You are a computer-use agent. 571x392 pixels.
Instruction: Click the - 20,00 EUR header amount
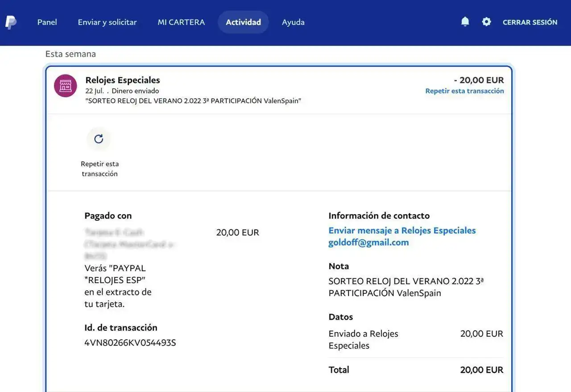(x=479, y=80)
